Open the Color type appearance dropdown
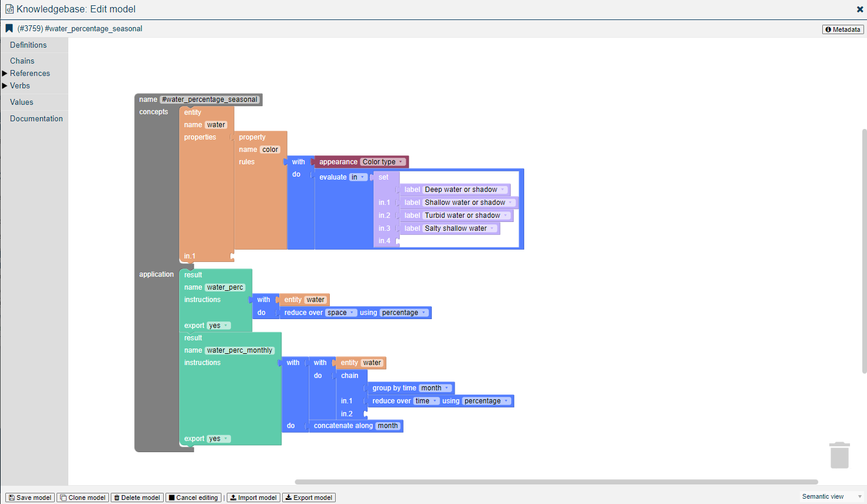Viewport: 867px width, 504px height. tap(383, 162)
